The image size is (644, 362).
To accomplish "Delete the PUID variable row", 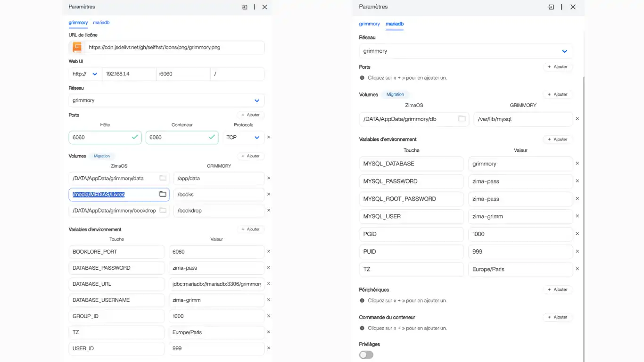I will [578, 251].
